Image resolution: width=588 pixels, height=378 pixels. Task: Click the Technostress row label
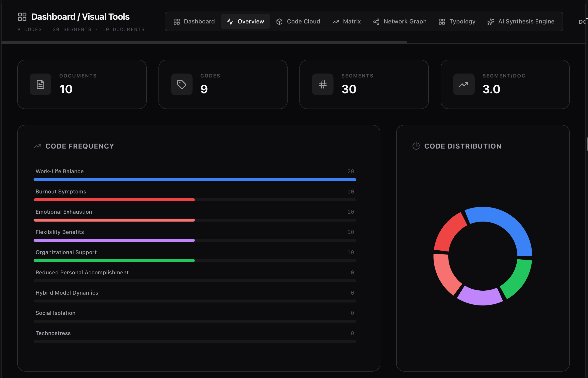[53, 333]
